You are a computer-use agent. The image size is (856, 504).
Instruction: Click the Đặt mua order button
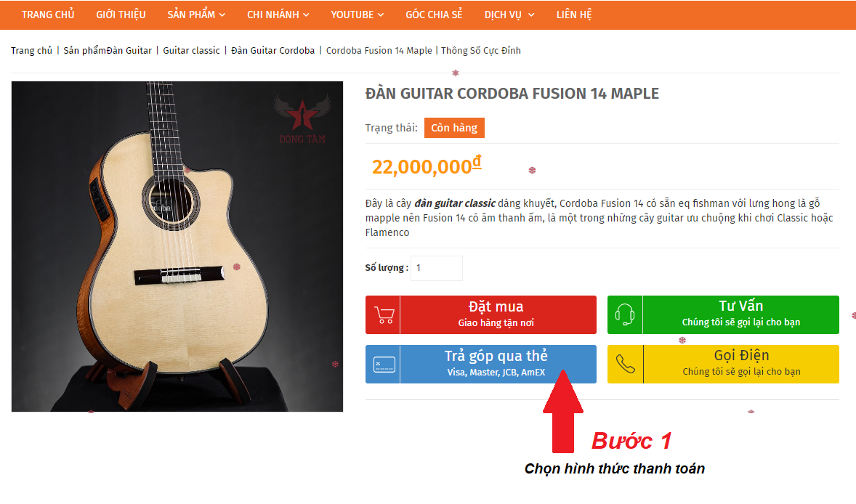[x=481, y=314]
